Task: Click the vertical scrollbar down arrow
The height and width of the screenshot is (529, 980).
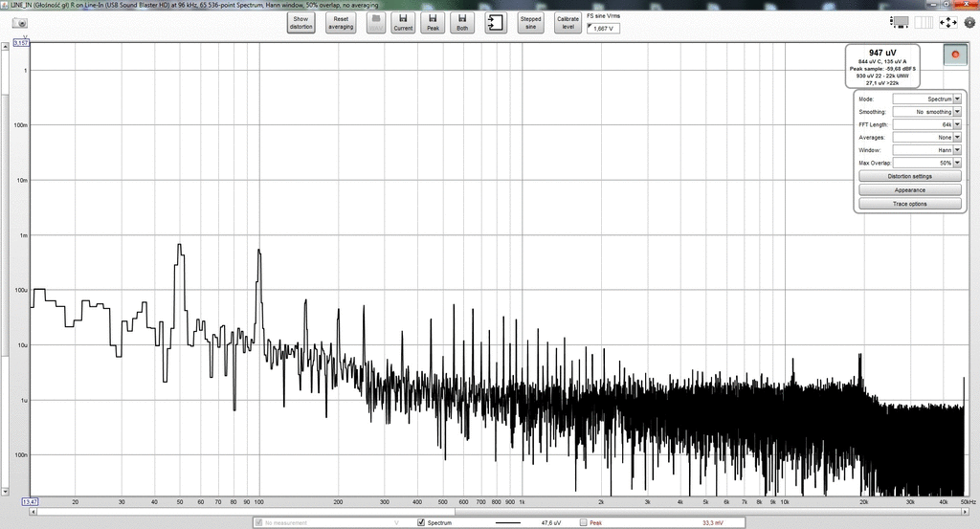Action: click(x=5, y=492)
